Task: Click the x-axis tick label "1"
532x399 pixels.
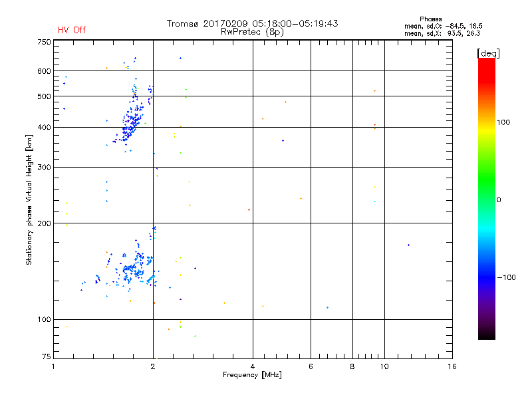Action: click(53, 366)
